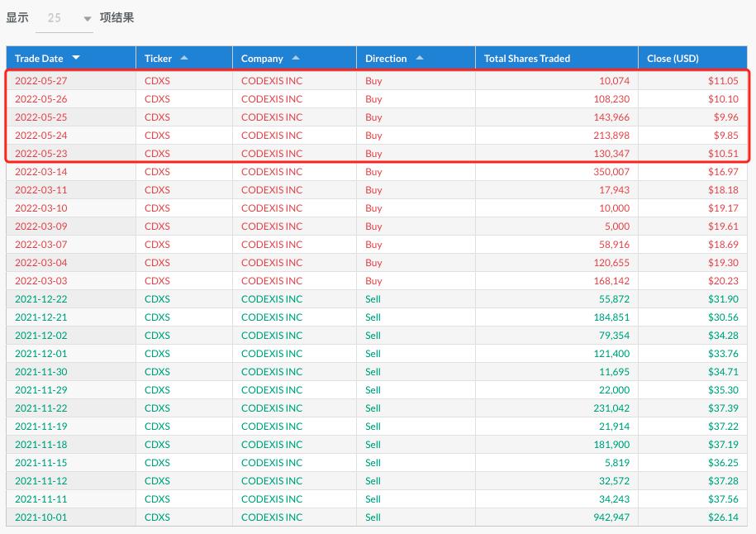The height and width of the screenshot is (534, 756).
Task: Sort by Close (USD) column header
Action: (x=673, y=59)
